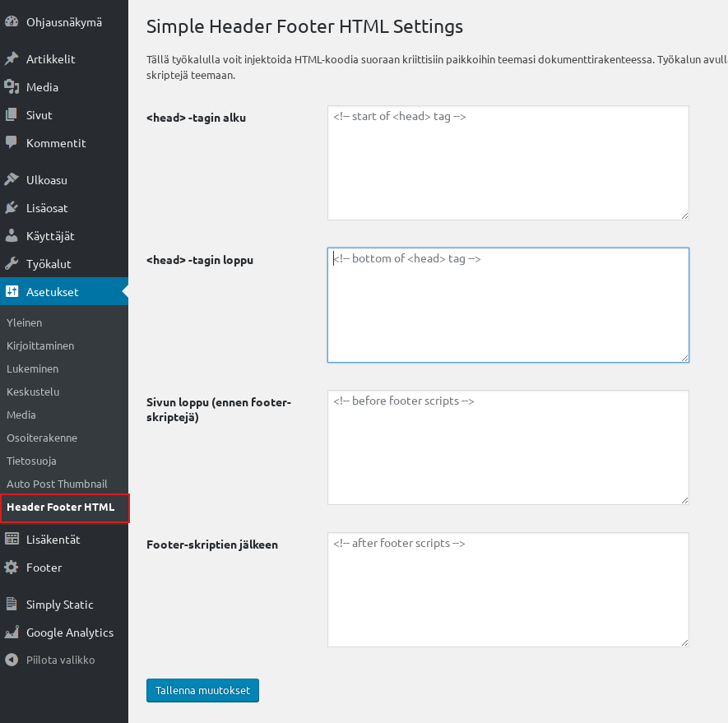Viewport: 728px width, 723px height.
Task: Select Header Footer HTML submenu item
Action: coord(64,507)
